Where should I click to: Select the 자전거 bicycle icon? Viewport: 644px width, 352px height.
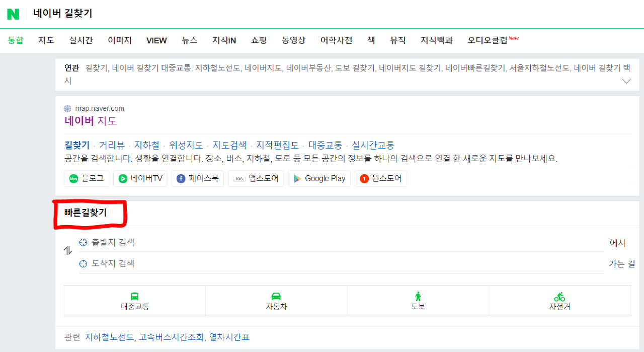click(559, 296)
